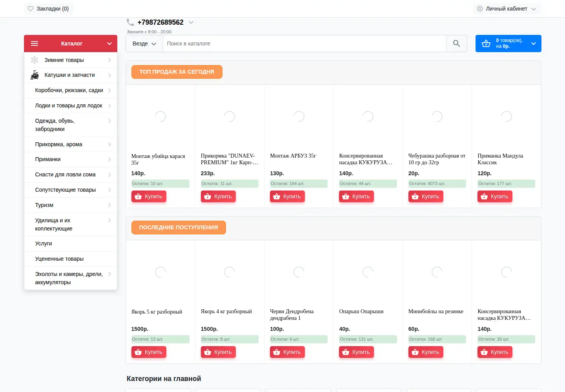565x392 pixels.
Task: Expand the Туризм category arrow
Action: (x=109, y=205)
